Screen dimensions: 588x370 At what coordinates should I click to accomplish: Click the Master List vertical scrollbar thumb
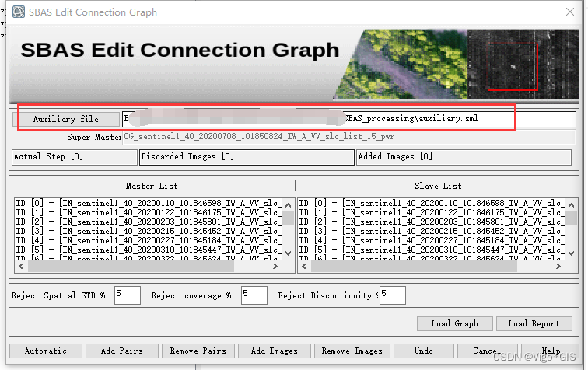coord(288,218)
